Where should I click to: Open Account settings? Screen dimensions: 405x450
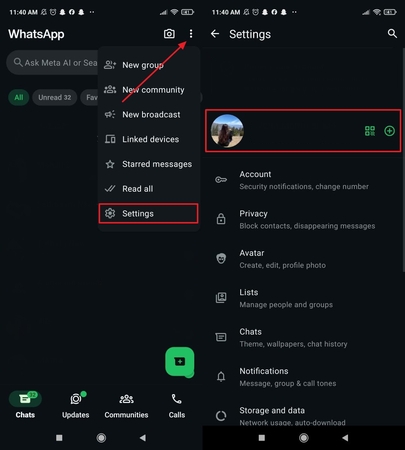pos(303,180)
